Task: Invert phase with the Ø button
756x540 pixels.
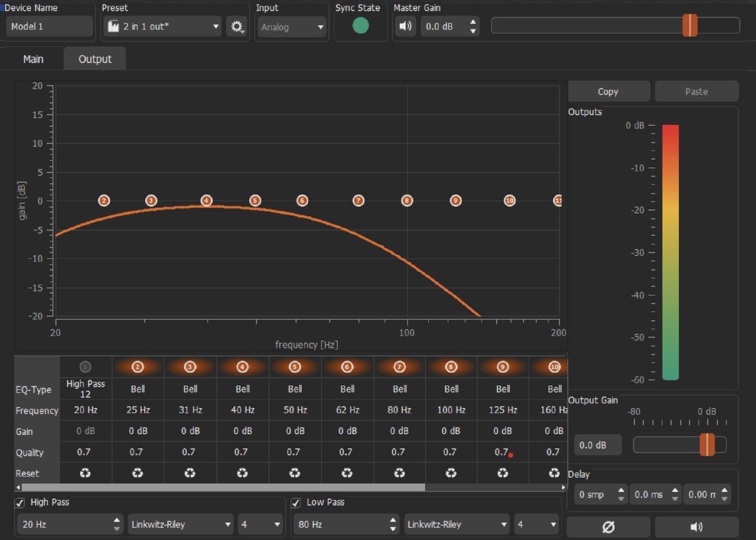Action: coord(608,527)
